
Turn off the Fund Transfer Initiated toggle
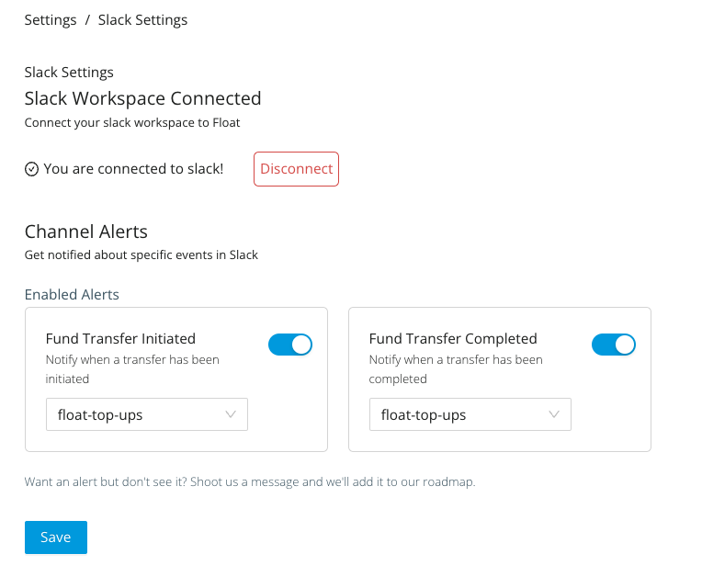tap(290, 345)
